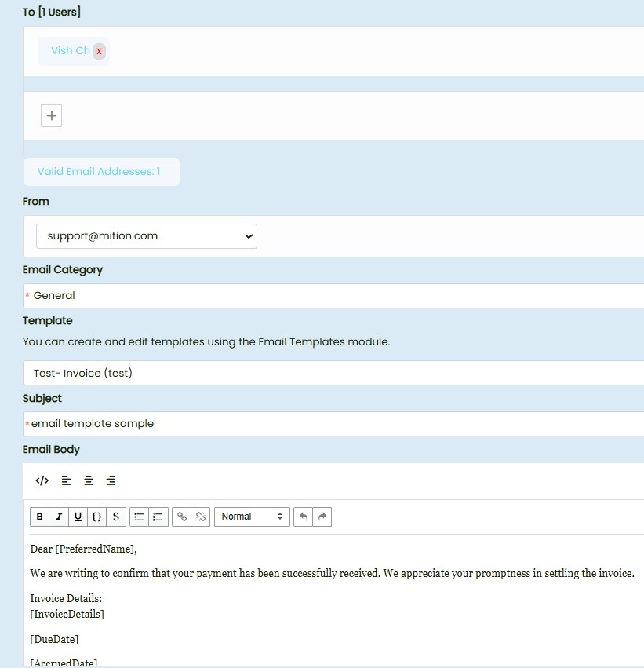Image resolution: width=644 pixels, height=668 pixels.
Task: Insert a hyperlink
Action: pyautogui.click(x=182, y=517)
